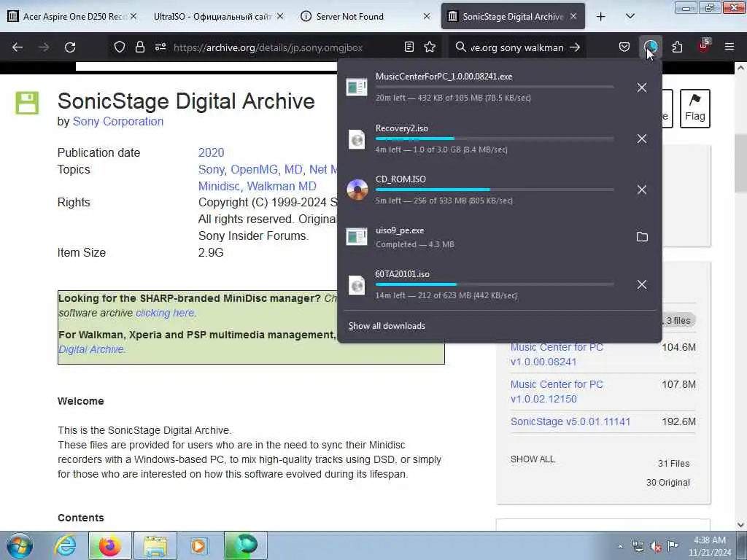Screen dimensions: 747x560
Task: Close the SonicStage Digital Archive tab
Action: click(x=573, y=16)
